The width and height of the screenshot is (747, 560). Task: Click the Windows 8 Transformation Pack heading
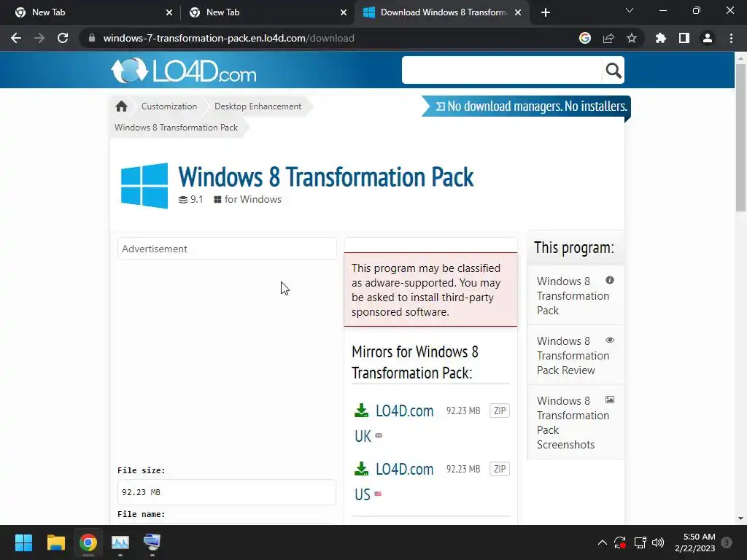(x=326, y=177)
